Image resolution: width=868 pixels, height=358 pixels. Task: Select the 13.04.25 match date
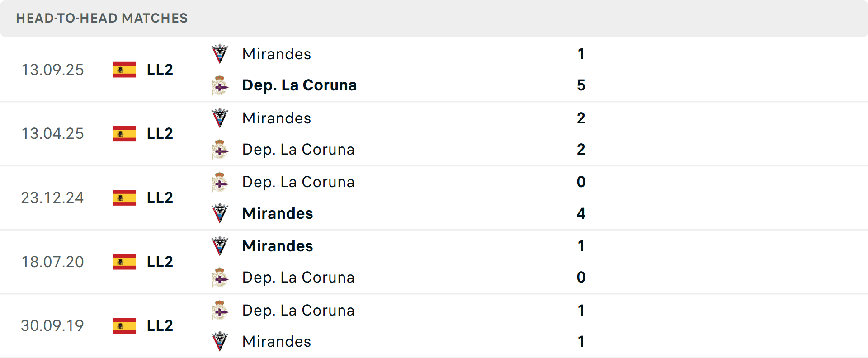[52, 134]
